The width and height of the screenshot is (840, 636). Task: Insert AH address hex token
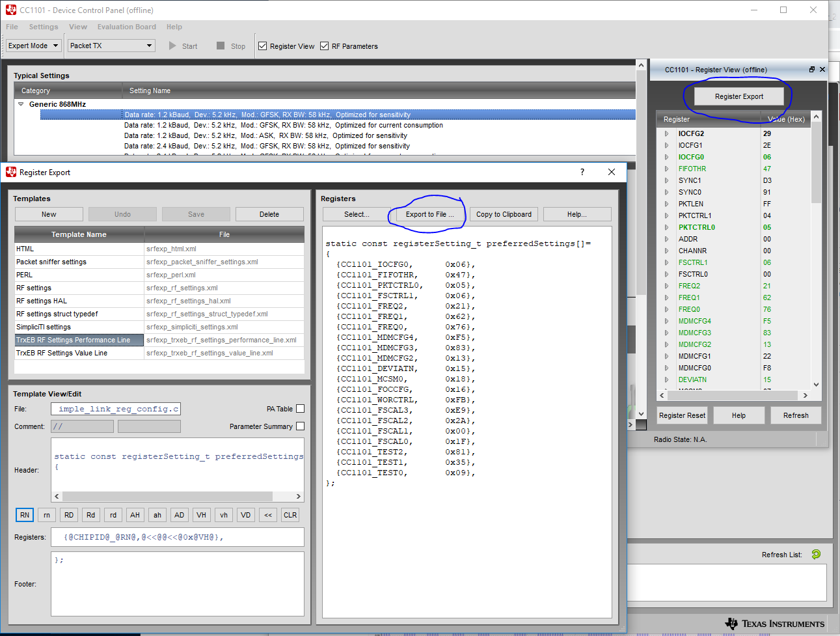coord(135,515)
